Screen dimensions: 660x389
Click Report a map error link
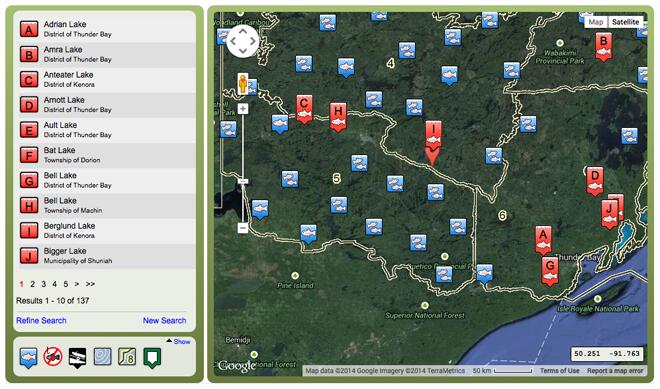(615, 371)
